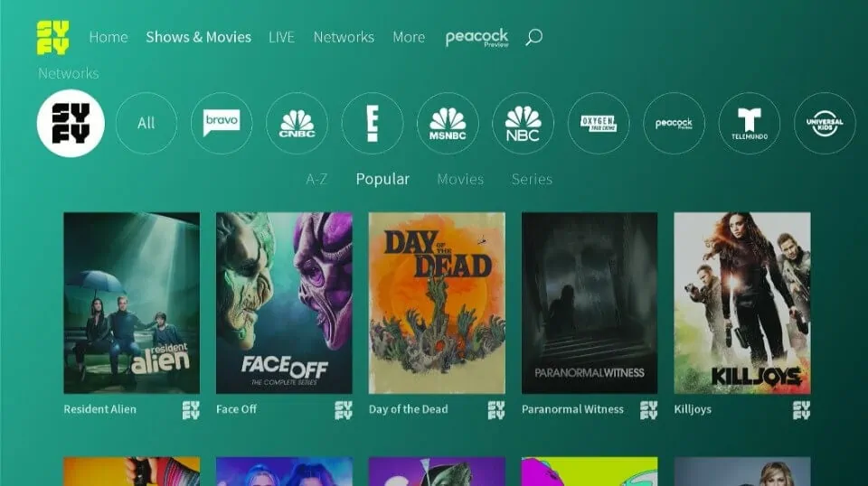The width and height of the screenshot is (868, 486).
Task: Select the E! network icon
Action: pyautogui.click(x=372, y=123)
